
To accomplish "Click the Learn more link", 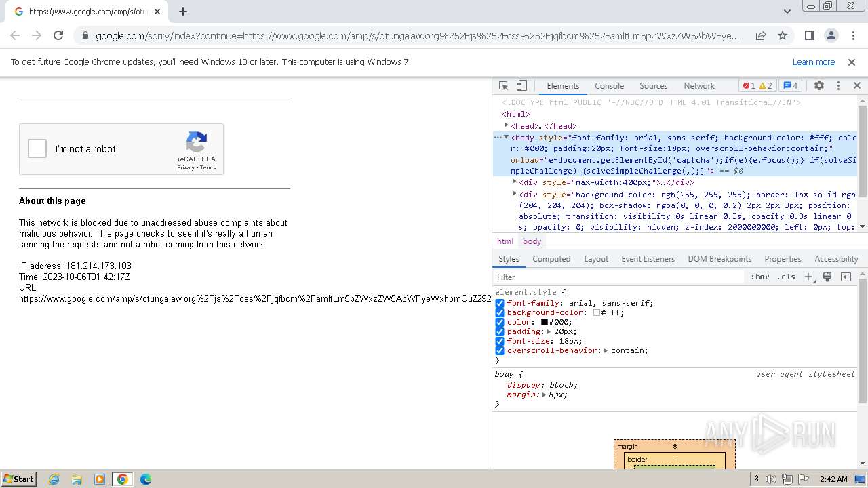I will (814, 62).
